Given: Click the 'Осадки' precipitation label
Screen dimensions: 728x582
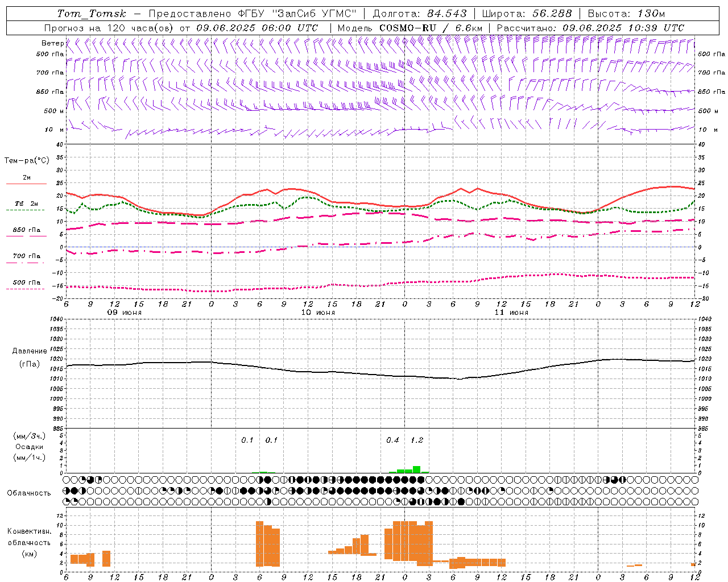Looking at the screenshot, I should [x=29, y=447].
